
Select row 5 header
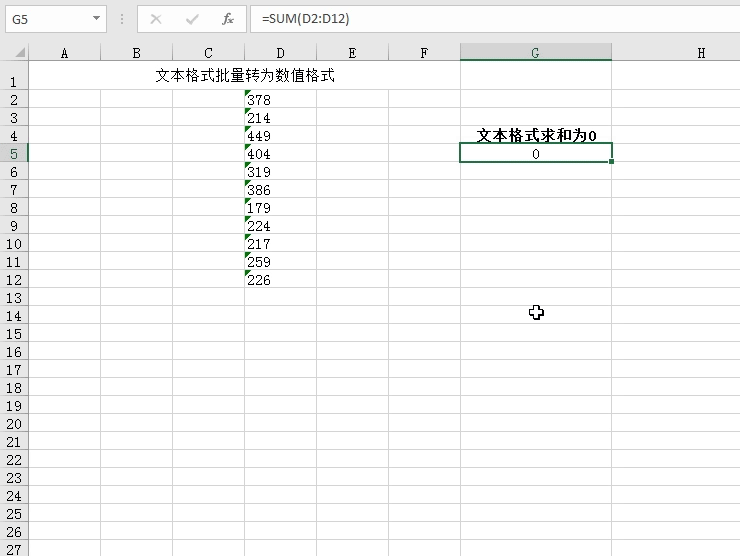pyautogui.click(x=14, y=153)
